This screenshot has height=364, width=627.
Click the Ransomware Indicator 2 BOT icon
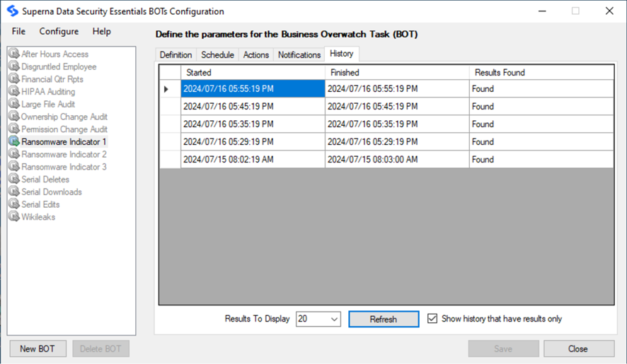[x=14, y=154]
